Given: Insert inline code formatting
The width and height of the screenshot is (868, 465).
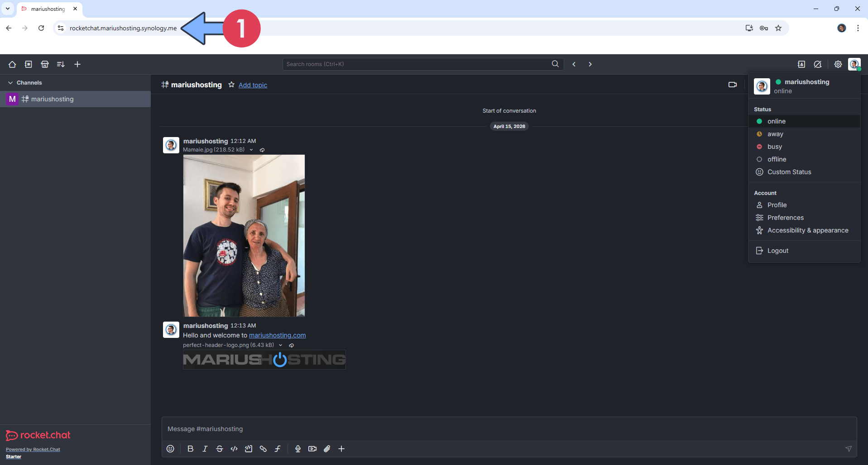Looking at the screenshot, I should click(x=234, y=449).
